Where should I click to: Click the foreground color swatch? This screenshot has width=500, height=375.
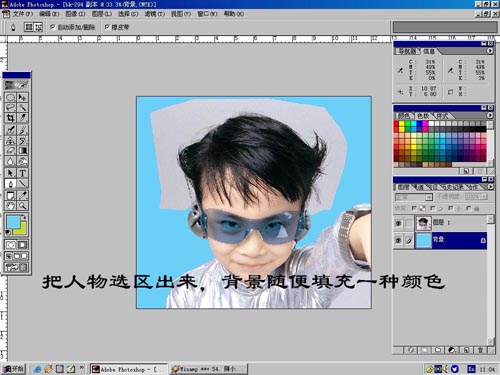coord(13,221)
